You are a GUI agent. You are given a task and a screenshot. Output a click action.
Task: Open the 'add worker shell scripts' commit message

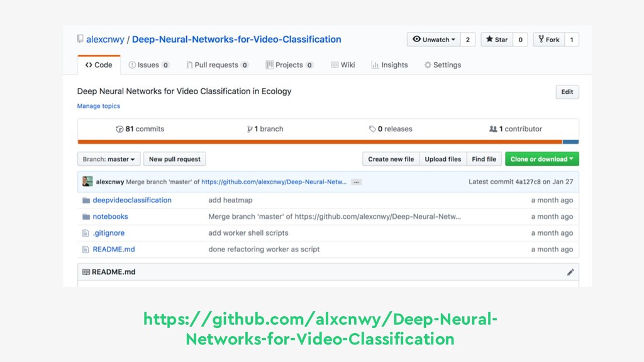click(x=248, y=233)
